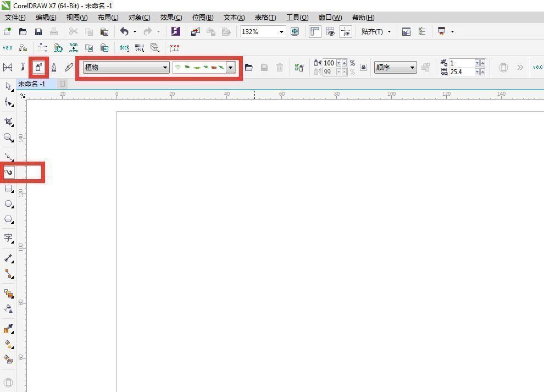
Task: Select the Ellipse tool
Action: pyautogui.click(x=8, y=204)
